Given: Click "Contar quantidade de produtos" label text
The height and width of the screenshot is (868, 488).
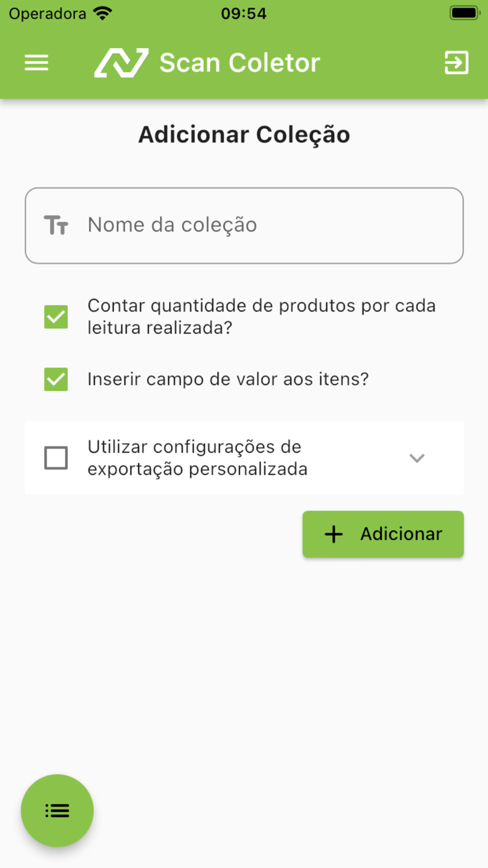Looking at the screenshot, I should [261, 316].
